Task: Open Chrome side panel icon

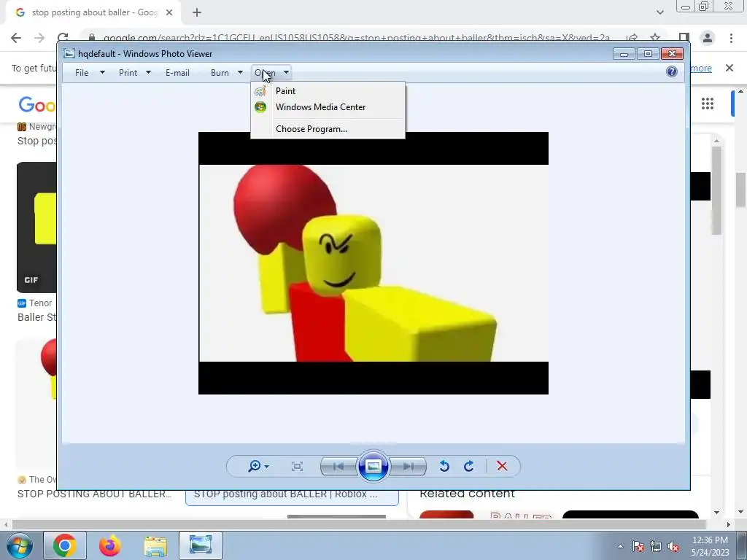Action: pos(684,38)
